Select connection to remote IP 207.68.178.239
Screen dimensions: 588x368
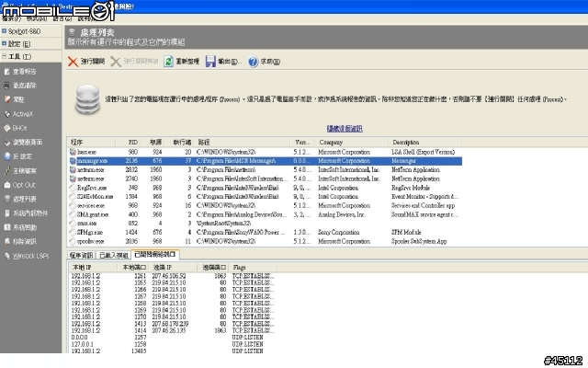click(173, 324)
